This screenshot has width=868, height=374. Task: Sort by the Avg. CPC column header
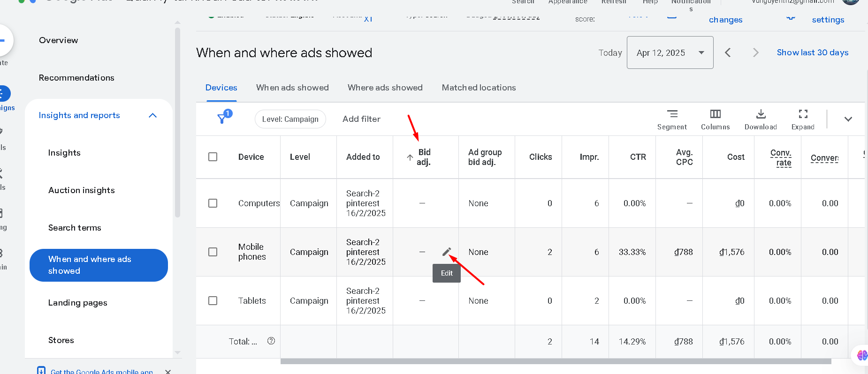coord(684,157)
